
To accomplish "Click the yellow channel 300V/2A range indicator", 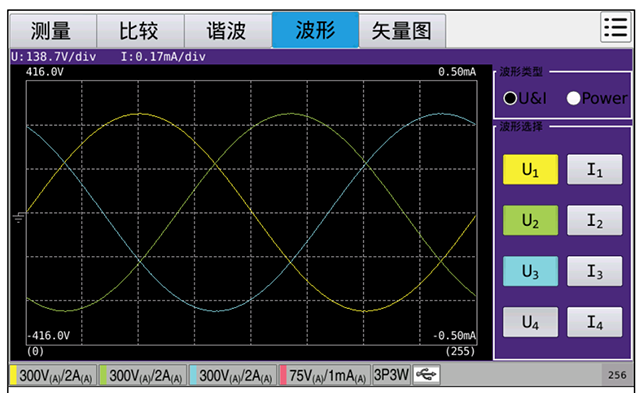I will pos(53,375).
